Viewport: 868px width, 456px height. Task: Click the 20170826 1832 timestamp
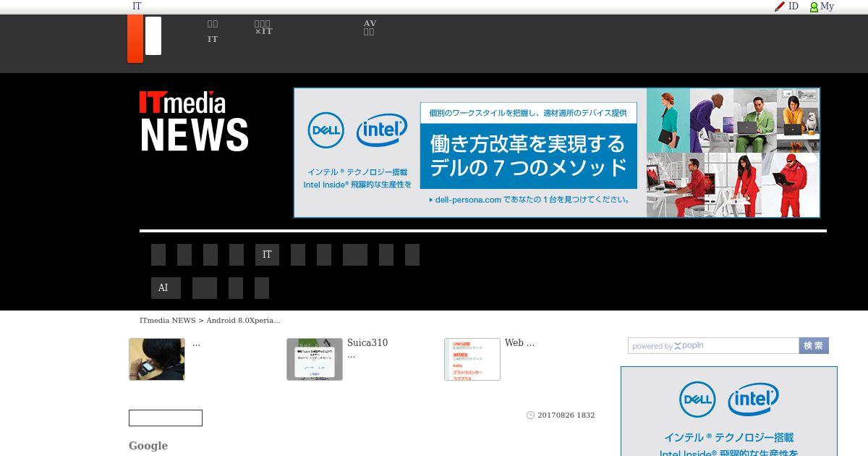566,415
